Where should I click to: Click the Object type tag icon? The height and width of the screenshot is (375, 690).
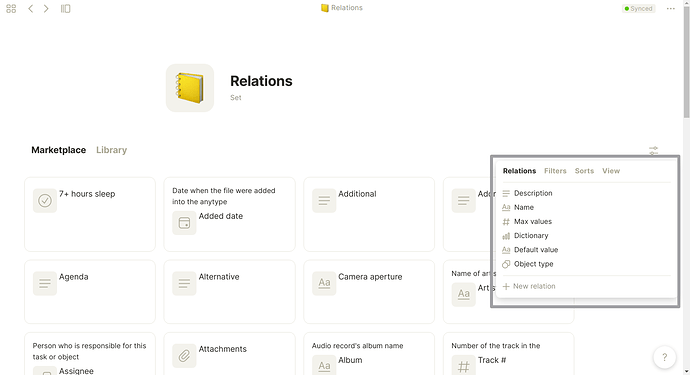click(506, 264)
